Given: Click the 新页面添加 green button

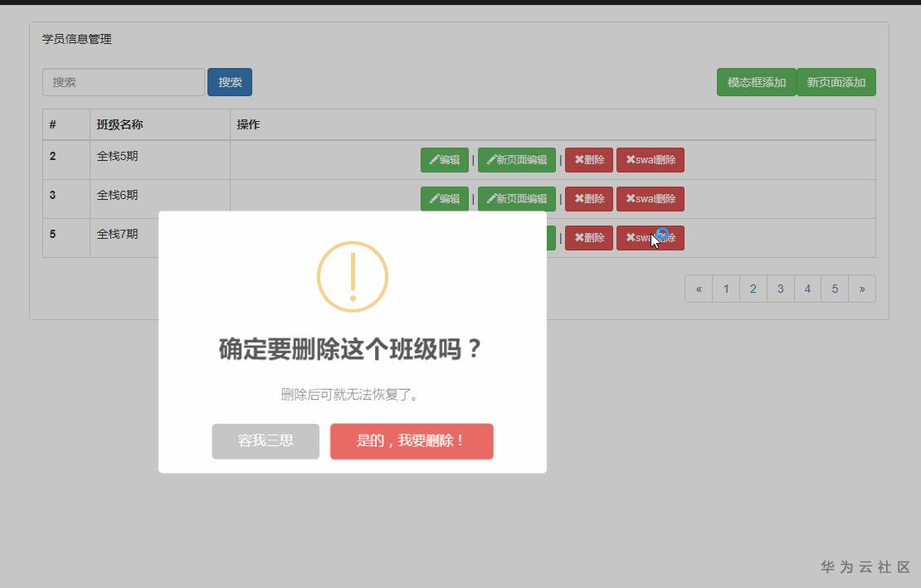Looking at the screenshot, I should click(x=836, y=82).
